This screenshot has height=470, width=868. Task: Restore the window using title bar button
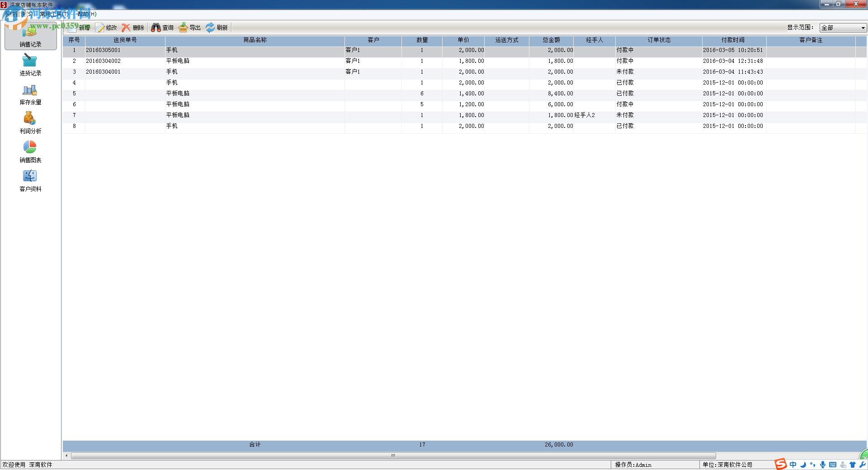pyautogui.click(x=838, y=4)
